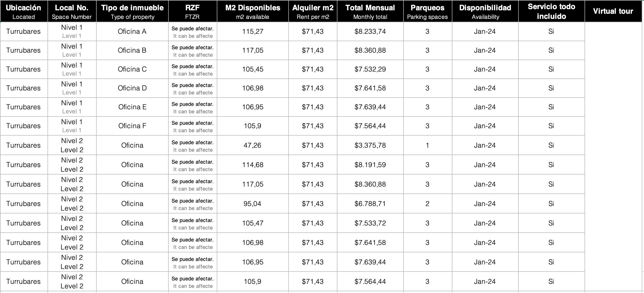Click the Ubicación column header
This screenshot has width=644, height=293.
pos(24,11)
